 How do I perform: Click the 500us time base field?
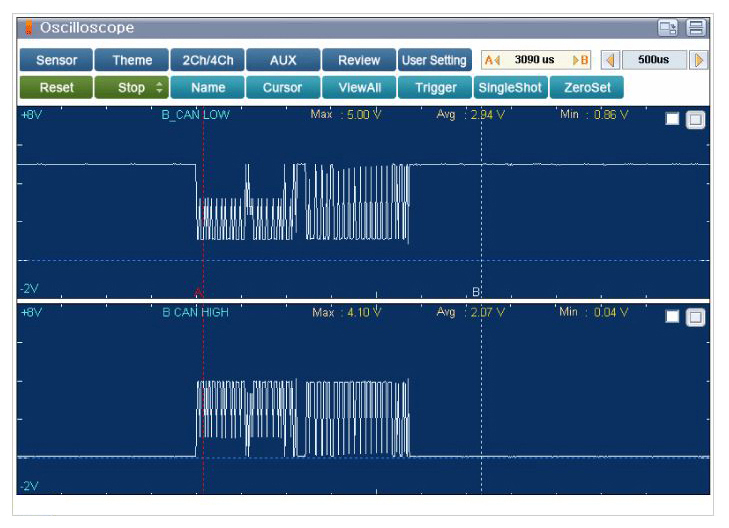pyautogui.click(x=653, y=60)
